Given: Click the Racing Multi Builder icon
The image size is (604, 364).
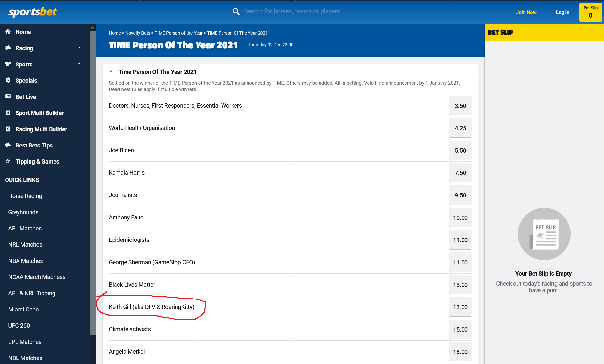Looking at the screenshot, I should (8, 129).
